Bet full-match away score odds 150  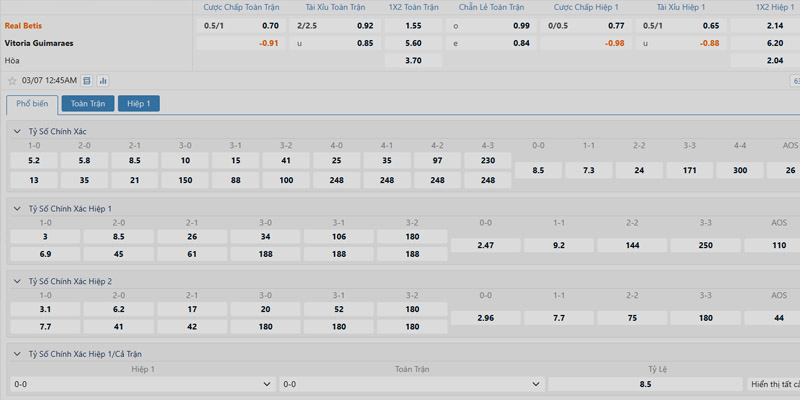click(185, 180)
